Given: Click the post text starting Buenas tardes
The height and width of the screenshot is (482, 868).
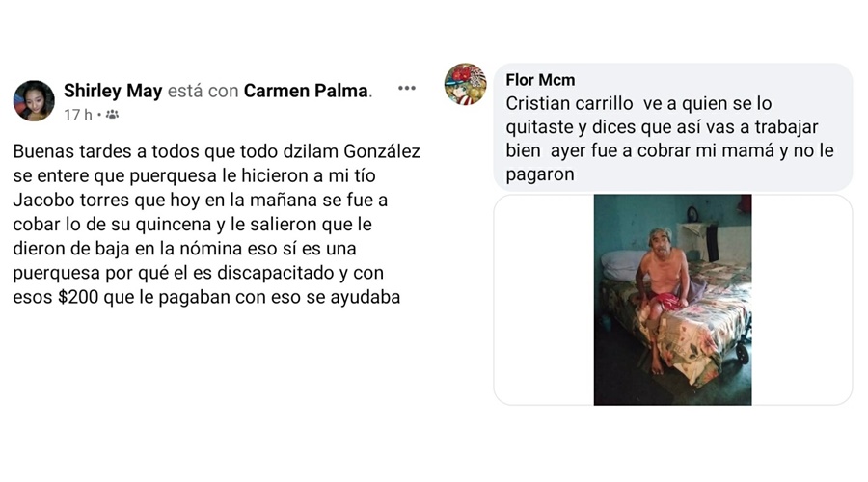Looking at the screenshot, I should [x=216, y=224].
